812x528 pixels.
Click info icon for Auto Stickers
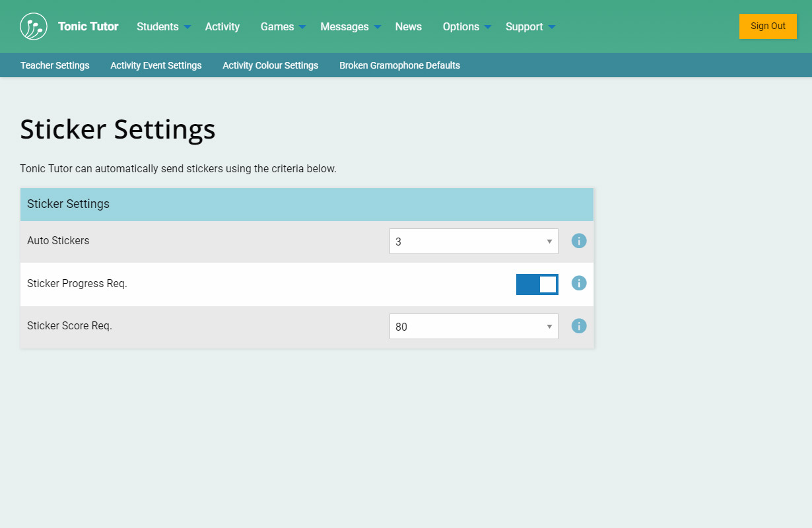coord(579,241)
